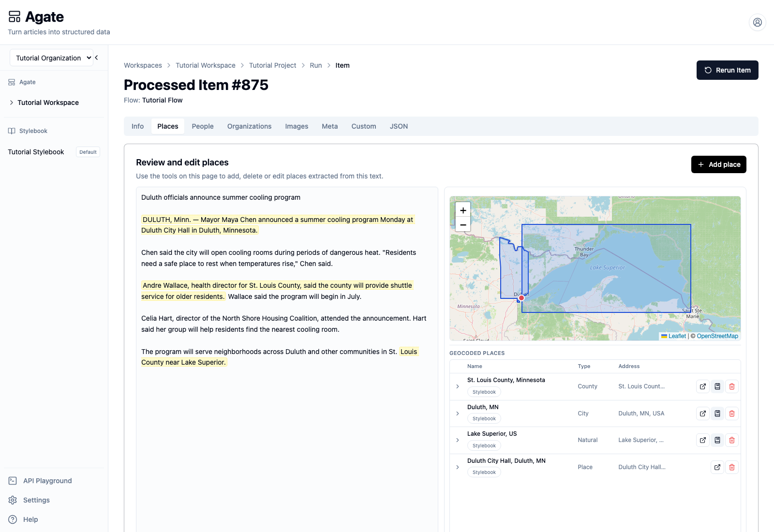Viewport: 774px width, 532px height.
Task: Delete the St. Louis County place
Action: pos(732,386)
